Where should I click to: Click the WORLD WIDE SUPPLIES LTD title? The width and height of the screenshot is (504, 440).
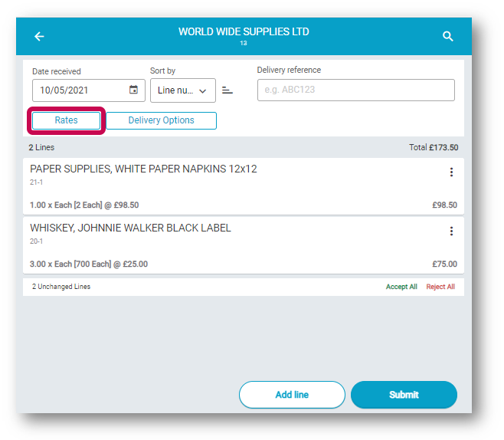244,31
